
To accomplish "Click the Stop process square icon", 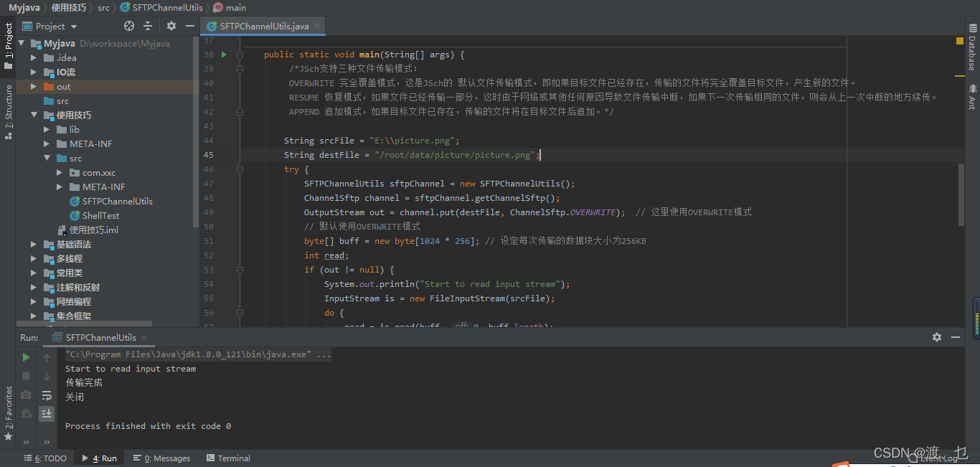I will pos(26,376).
